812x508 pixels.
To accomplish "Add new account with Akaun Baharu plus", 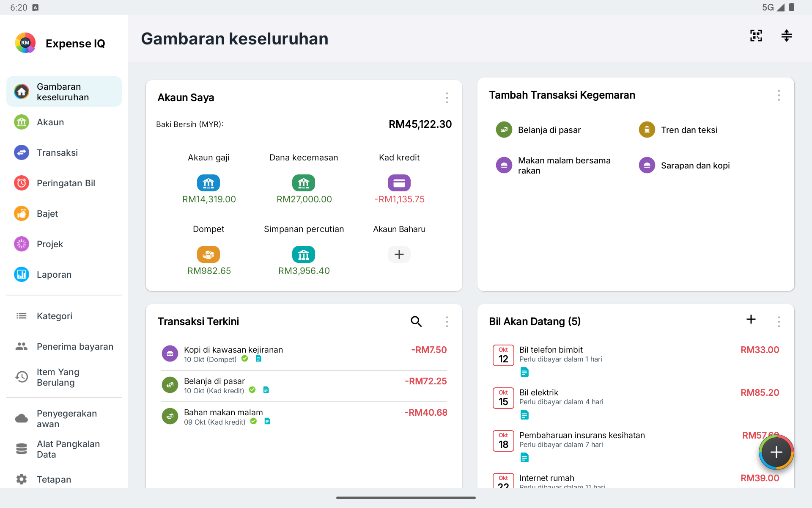I will 399,254.
